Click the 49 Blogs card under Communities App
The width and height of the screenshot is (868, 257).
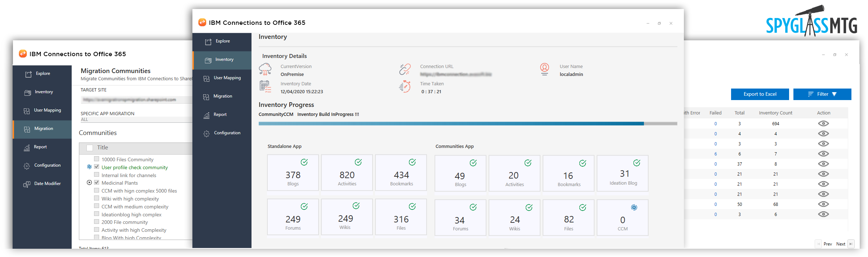click(x=460, y=173)
